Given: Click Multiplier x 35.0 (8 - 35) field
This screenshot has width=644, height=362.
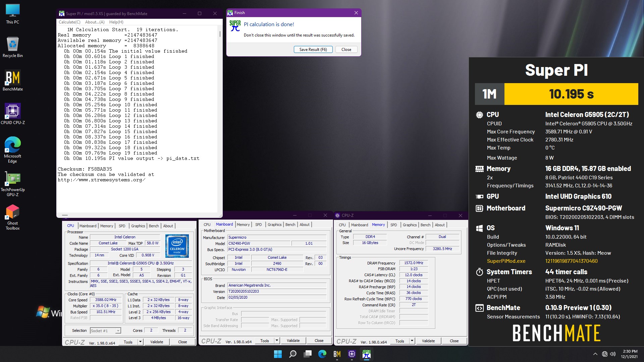Looking at the screenshot, I should [x=106, y=306].
